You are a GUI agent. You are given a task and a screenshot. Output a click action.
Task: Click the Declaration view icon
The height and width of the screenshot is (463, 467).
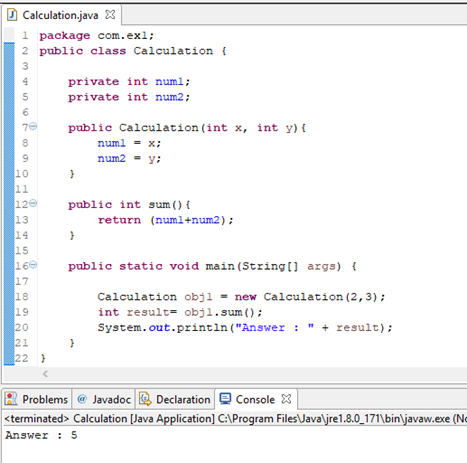(x=145, y=399)
